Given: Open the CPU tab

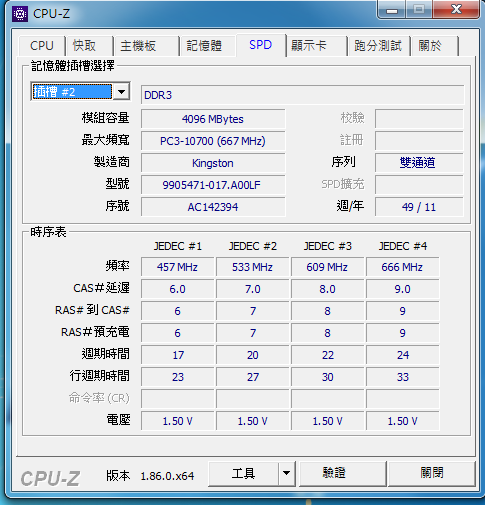Looking at the screenshot, I should click(42, 46).
